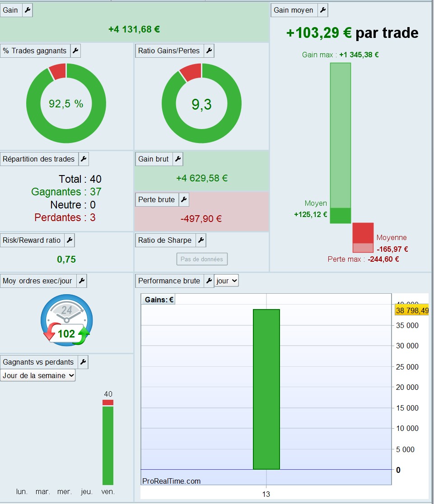Click the Perte max -244,60 € value

pyautogui.click(x=383, y=259)
